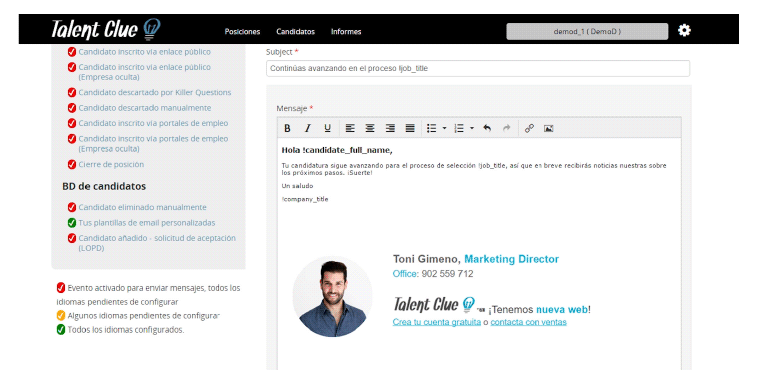Click red status icon beside 'Candidato descartado manualmente'
The height and width of the screenshot is (392, 757).
[72, 108]
